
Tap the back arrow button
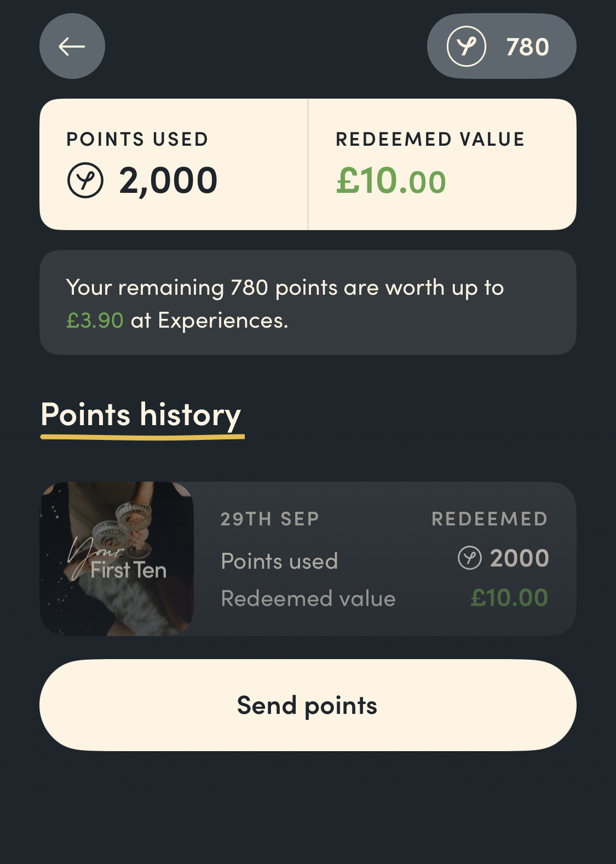coord(72,47)
